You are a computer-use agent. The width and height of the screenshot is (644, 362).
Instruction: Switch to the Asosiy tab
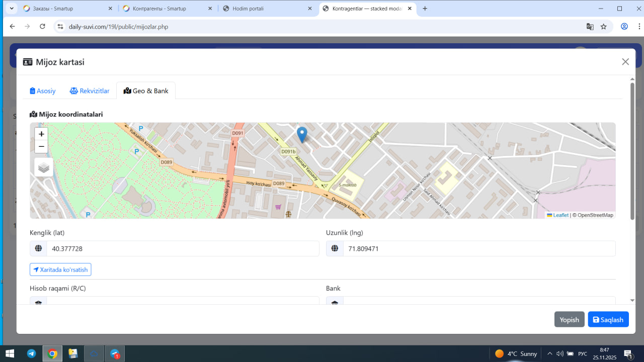(43, 91)
